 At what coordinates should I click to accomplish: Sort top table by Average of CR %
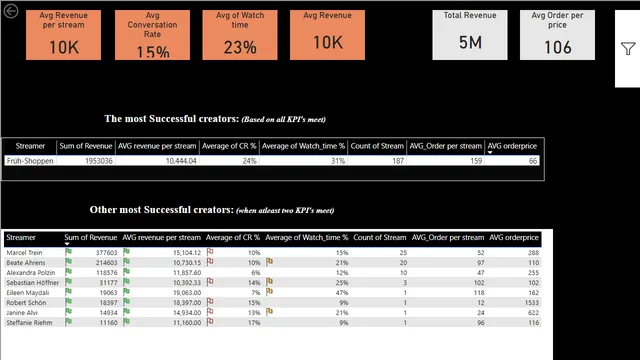[x=229, y=146]
